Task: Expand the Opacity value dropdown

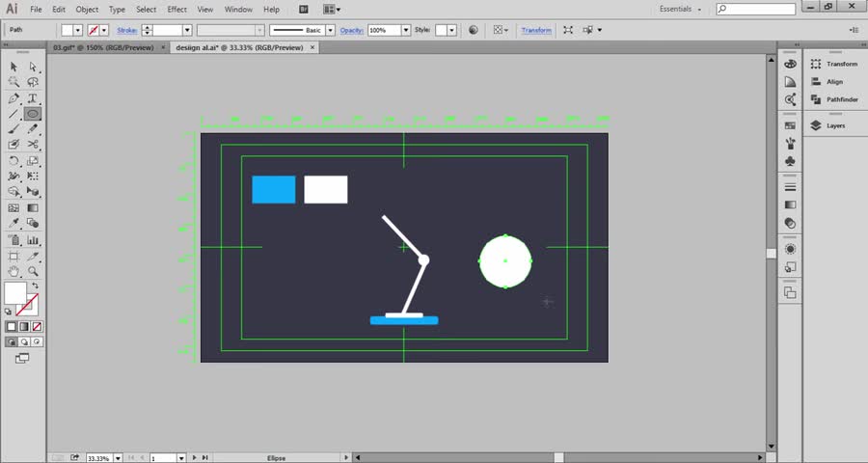Action: coord(408,30)
